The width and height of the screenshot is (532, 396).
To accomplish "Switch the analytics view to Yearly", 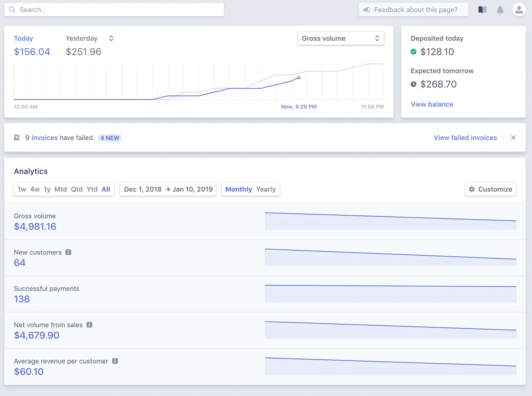I will coord(266,189).
